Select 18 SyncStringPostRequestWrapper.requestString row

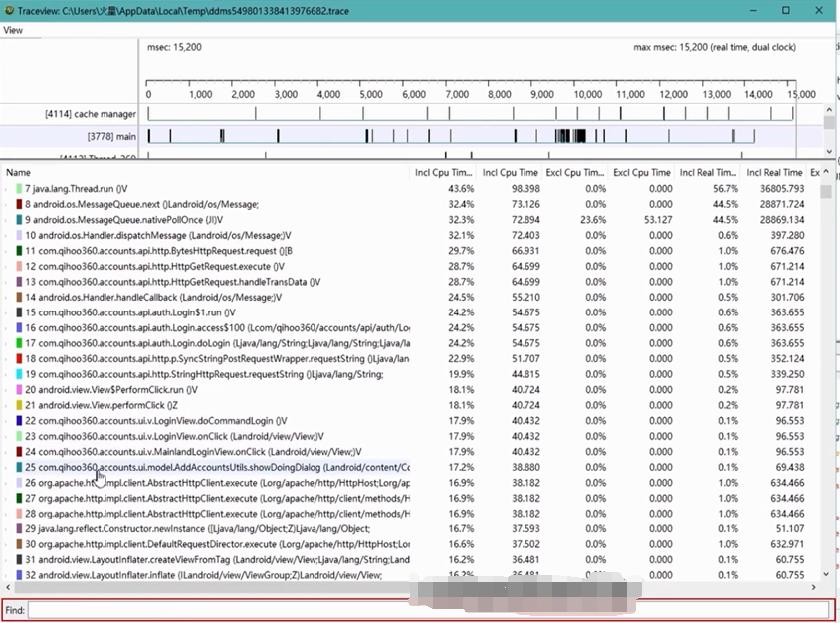pos(410,359)
